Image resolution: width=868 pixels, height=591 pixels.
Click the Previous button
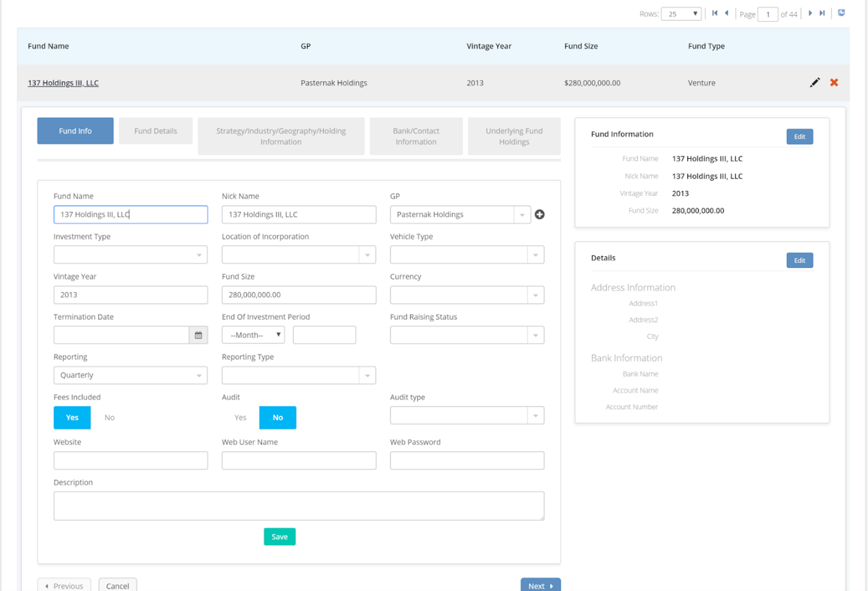(64, 586)
